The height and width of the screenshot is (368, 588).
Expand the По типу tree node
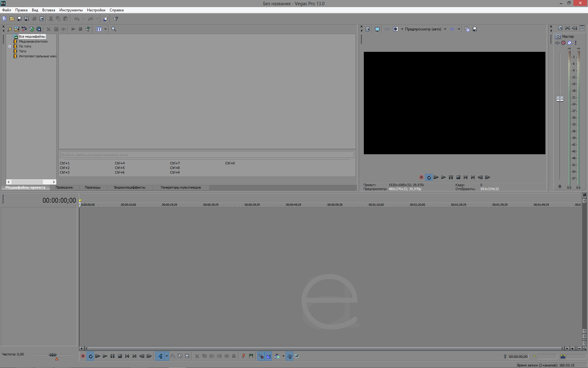[9, 47]
